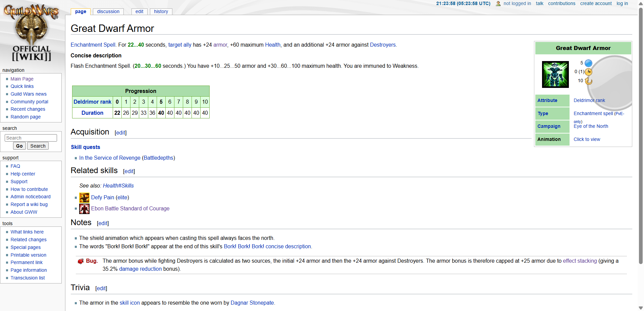This screenshot has height=311, width=644.
Task: Edit the Acquisition section
Action: pyautogui.click(x=121, y=133)
